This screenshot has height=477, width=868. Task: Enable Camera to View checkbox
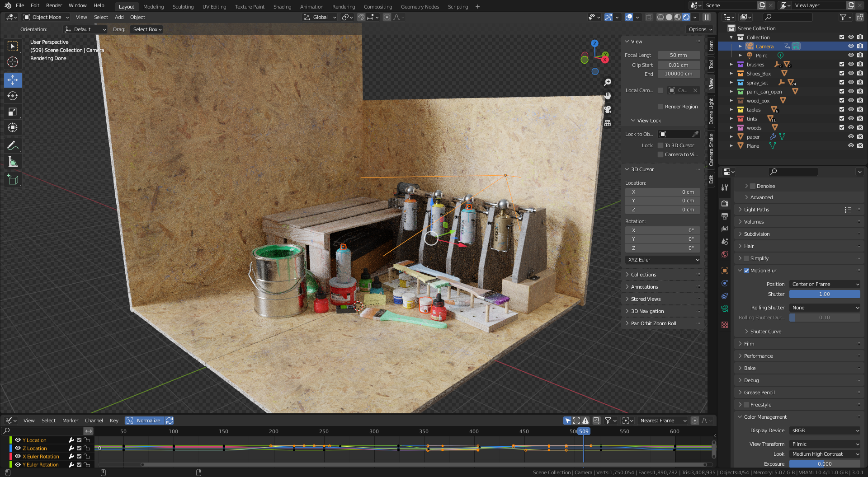tap(660, 154)
